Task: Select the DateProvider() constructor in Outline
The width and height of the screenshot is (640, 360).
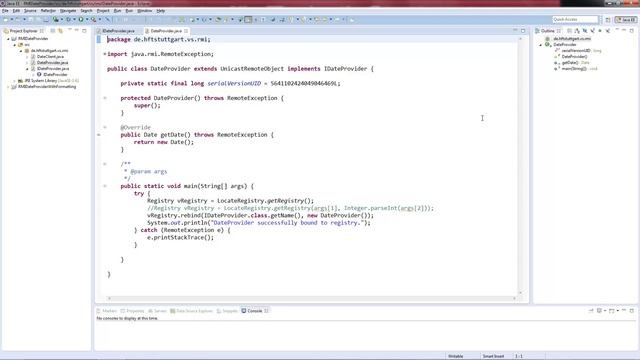Action: pyautogui.click(x=574, y=57)
